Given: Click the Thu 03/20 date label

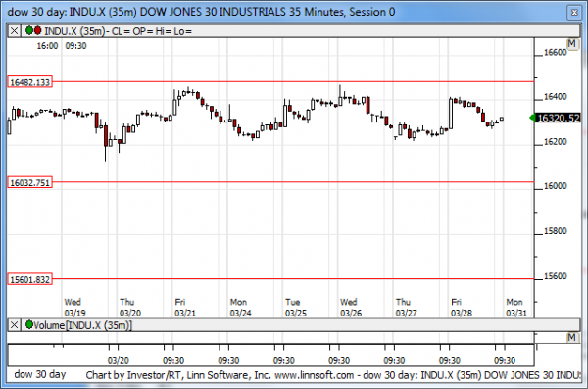Looking at the screenshot, I should 130,308.
